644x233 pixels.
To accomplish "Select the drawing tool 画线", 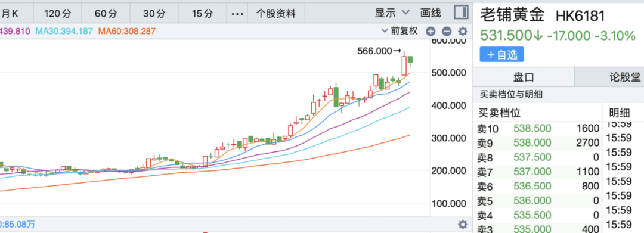I will coord(431,13).
